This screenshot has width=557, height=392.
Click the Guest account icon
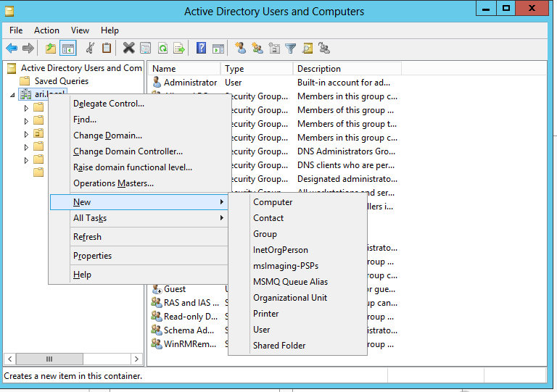tap(157, 289)
